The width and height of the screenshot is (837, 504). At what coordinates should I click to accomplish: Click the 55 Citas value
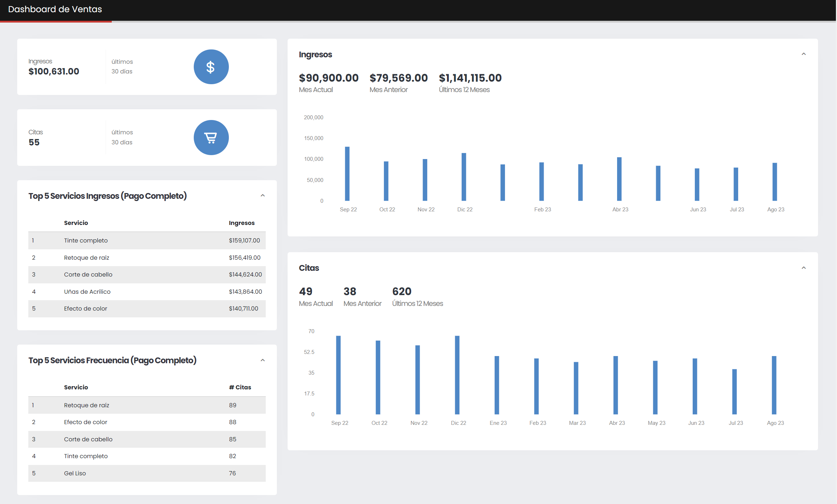34,142
